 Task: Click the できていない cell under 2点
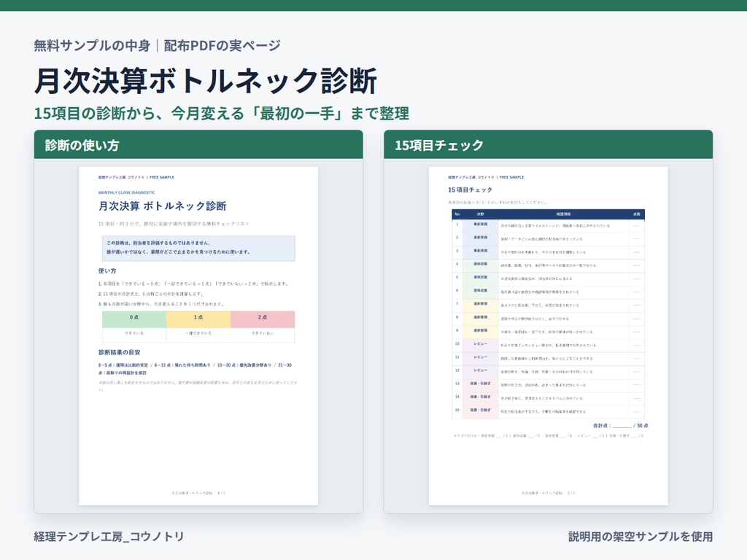tap(263, 334)
